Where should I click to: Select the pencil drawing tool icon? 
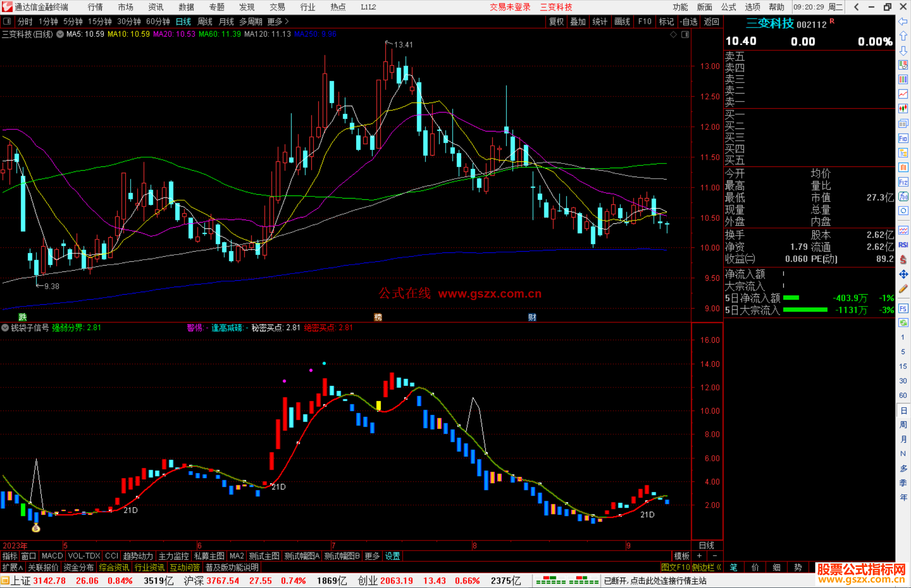[x=903, y=289]
